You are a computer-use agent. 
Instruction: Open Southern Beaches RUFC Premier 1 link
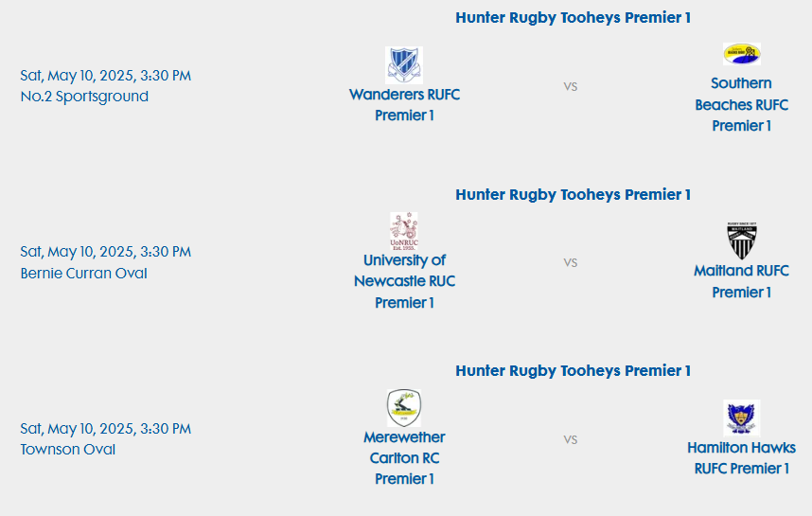click(742, 105)
